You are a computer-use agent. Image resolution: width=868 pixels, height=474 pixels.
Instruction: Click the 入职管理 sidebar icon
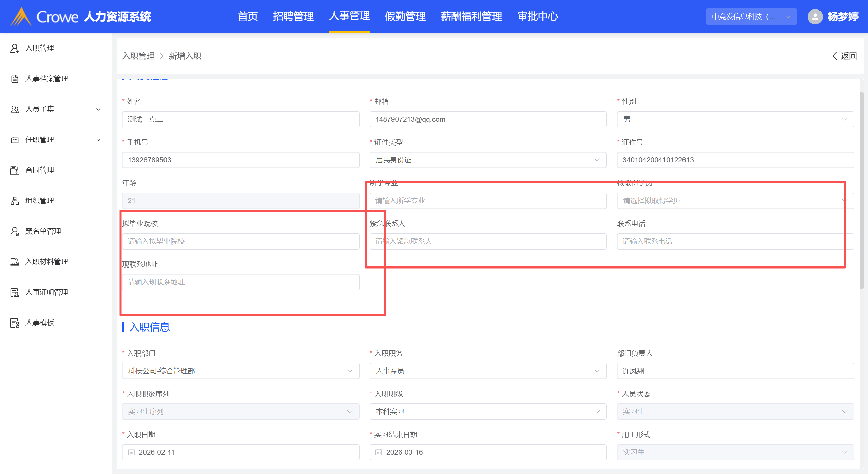point(14,48)
